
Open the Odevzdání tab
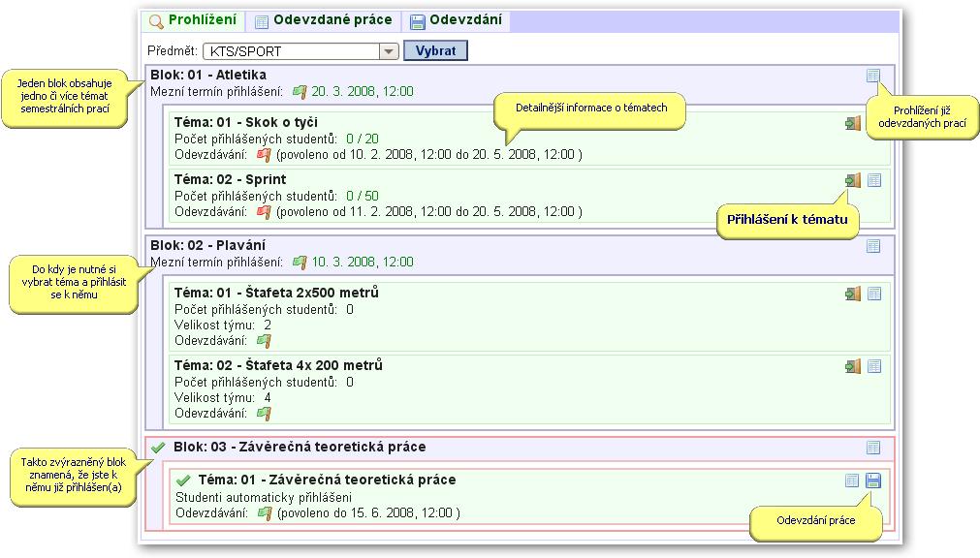[457, 20]
